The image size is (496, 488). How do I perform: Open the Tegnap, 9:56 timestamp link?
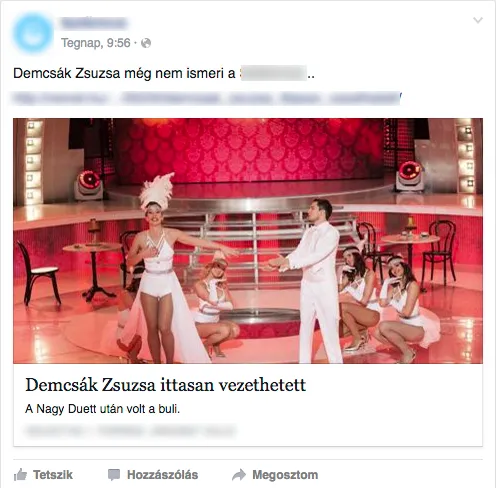pos(96,43)
